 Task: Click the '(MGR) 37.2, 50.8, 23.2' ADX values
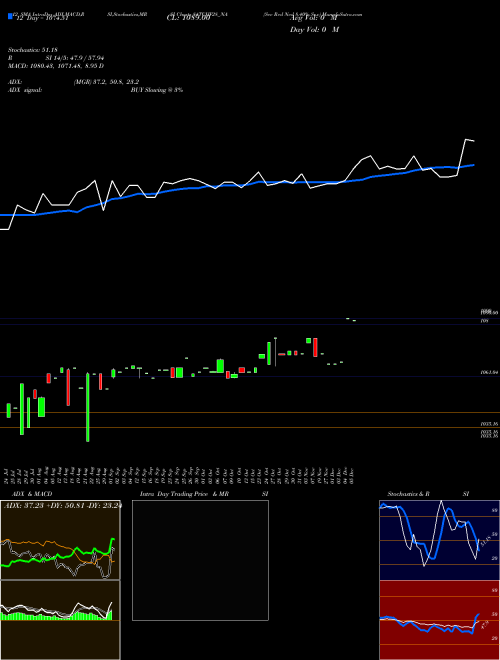(x=106, y=82)
